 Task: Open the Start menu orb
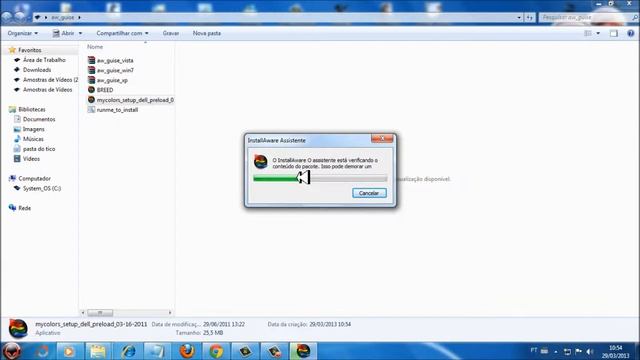[11, 351]
